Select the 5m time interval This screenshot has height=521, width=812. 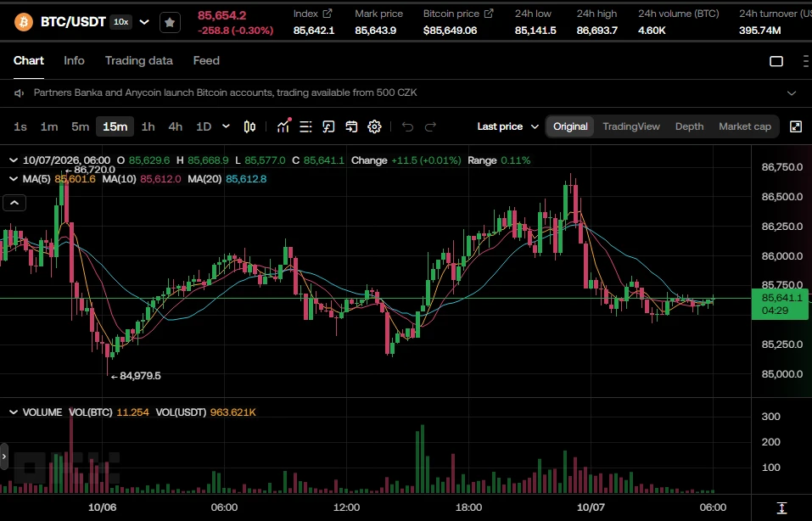pyautogui.click(x=81, y=126)
